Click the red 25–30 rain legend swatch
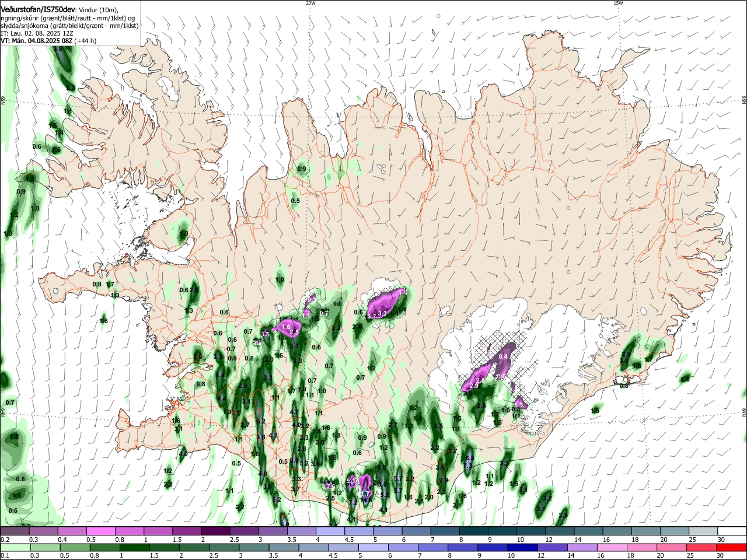747x560 pixels. click(701, 548)
